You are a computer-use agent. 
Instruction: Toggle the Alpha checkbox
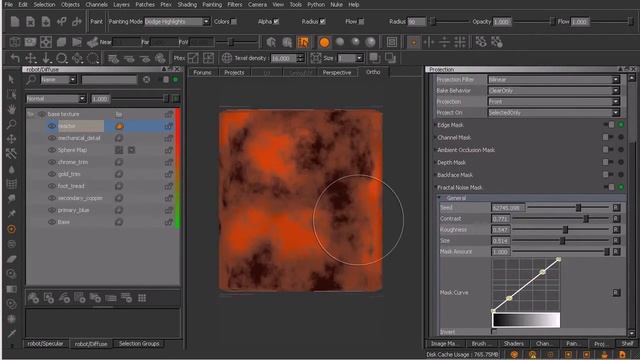click(276, 22)
